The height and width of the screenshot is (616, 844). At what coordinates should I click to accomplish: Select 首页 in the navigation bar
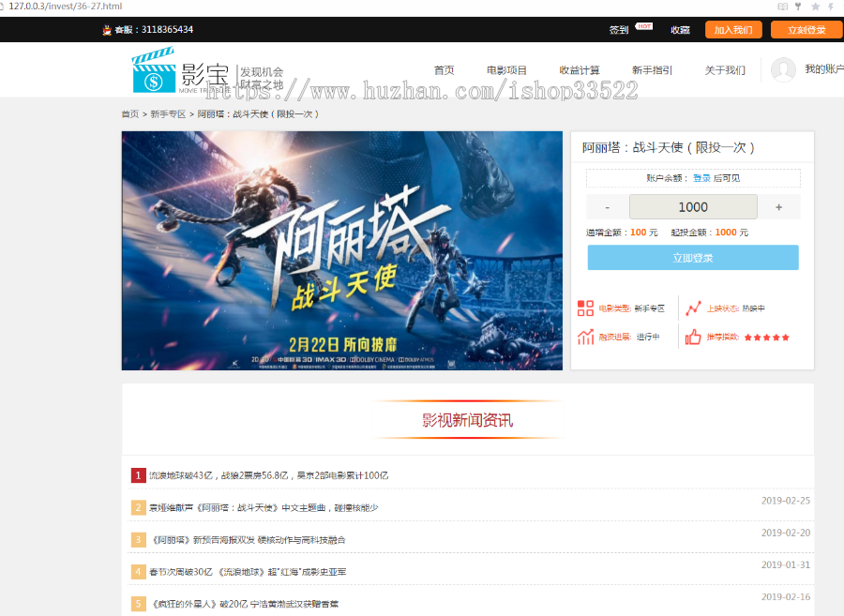pos(444,69)
